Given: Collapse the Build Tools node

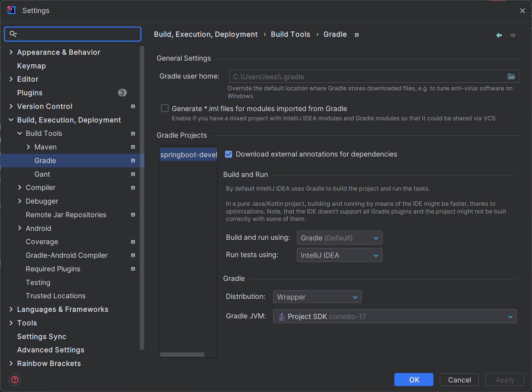Looking at the screenshot, I should [x=20, y=133].
